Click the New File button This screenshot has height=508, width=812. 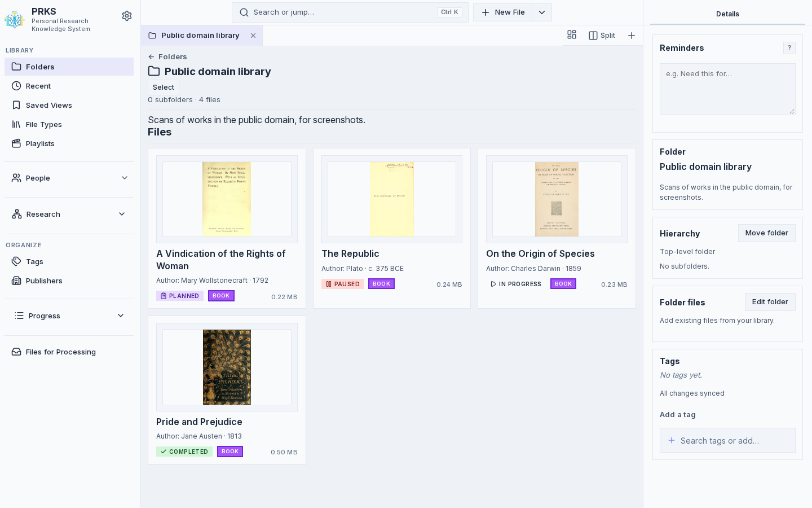[x=503, y=12]
